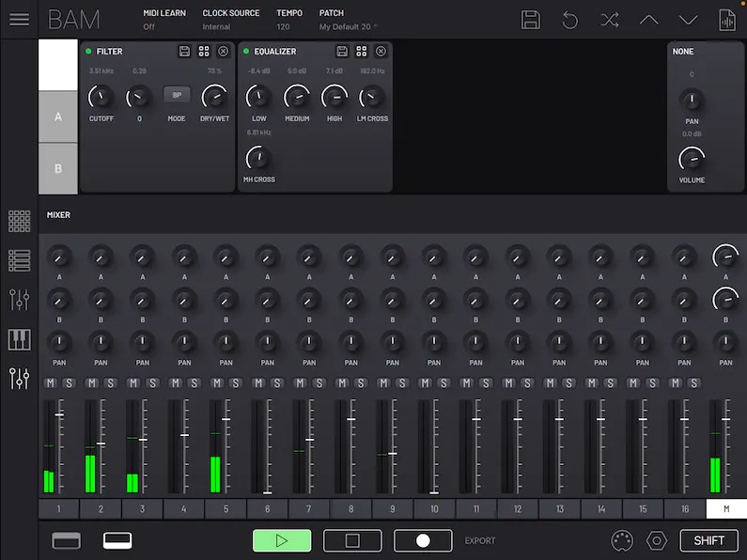Viewport: 747px width, 560px height.
Task: Select the white panel layout icon
Action: tap(117, 540)
